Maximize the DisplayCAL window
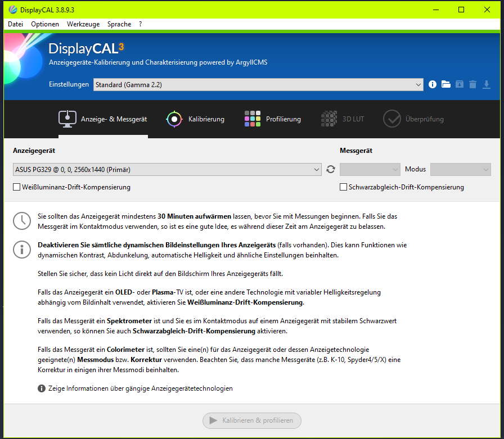Image resolution: width=504 pixels, height=439 pixels. click(x=461, y=10)
